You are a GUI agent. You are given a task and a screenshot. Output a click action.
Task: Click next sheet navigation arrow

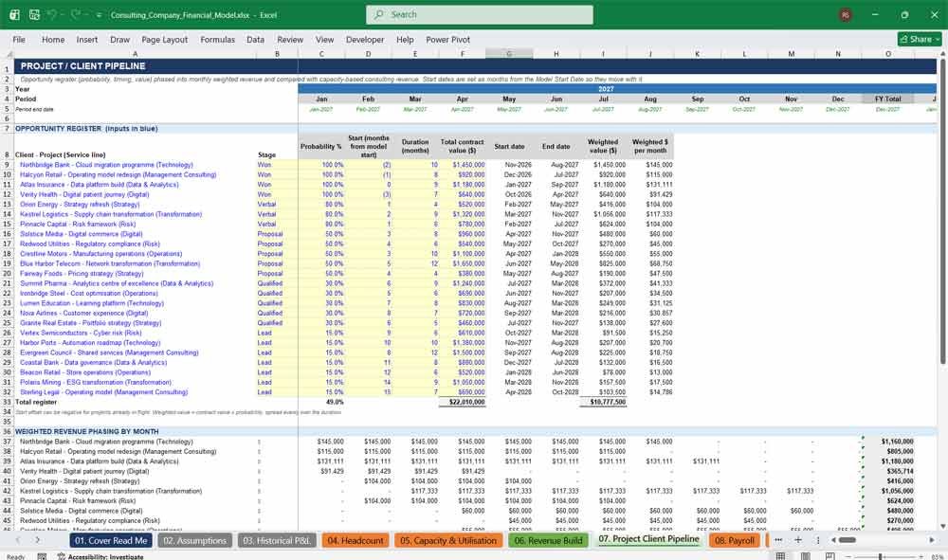tap(38, 540)
